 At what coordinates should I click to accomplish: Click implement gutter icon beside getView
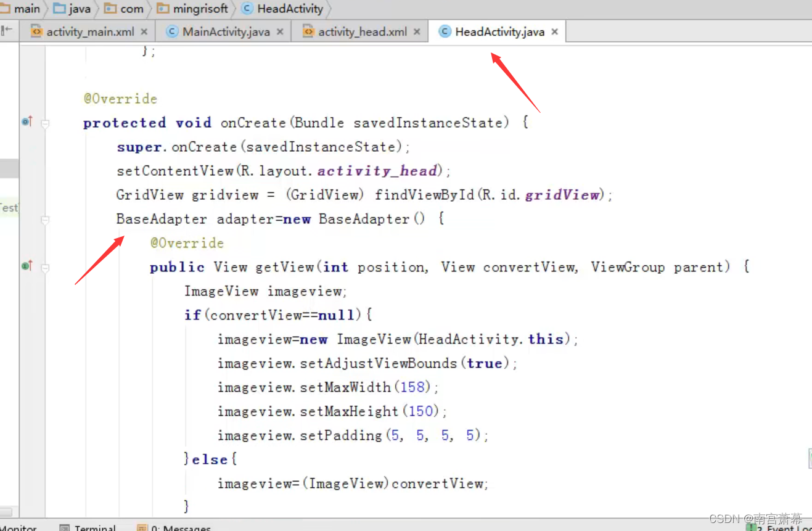pos(27,266)
